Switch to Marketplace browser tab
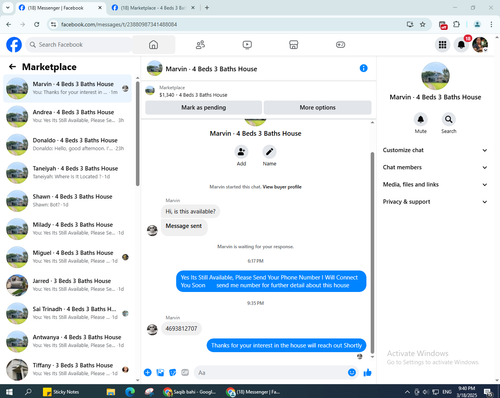This screenshot has width=500, height=398. (x=153, y=8)
